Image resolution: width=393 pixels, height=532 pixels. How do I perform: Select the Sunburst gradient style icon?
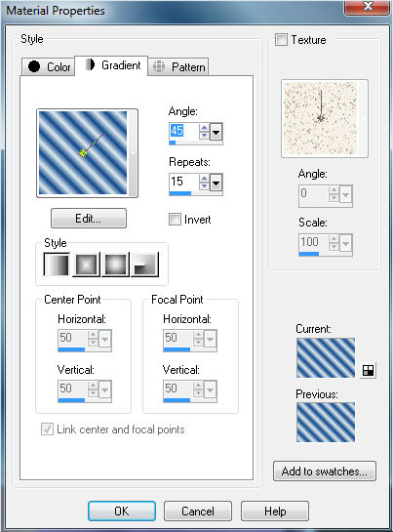click(115, 264)
